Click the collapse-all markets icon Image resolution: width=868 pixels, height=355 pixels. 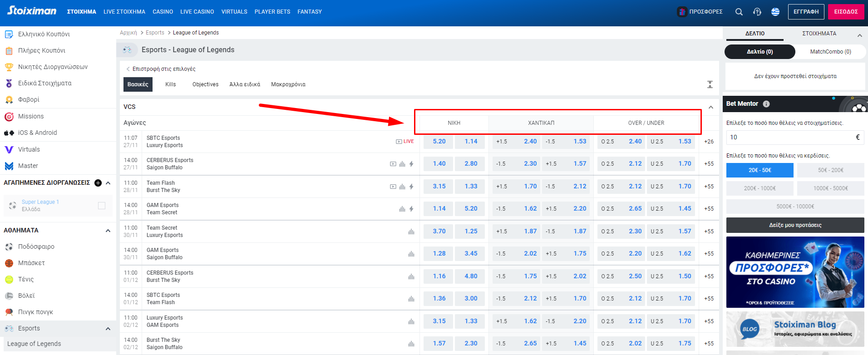coord(710,84)
